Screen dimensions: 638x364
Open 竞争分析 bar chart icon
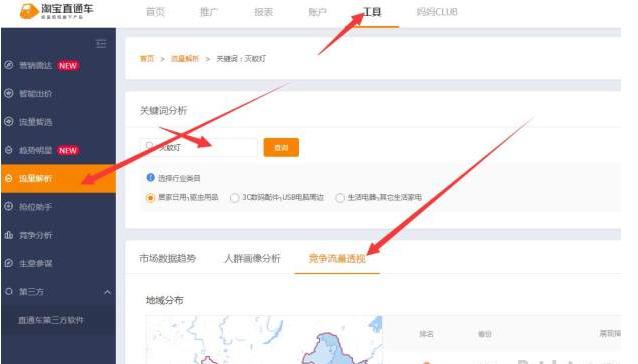tap(9, 235)
